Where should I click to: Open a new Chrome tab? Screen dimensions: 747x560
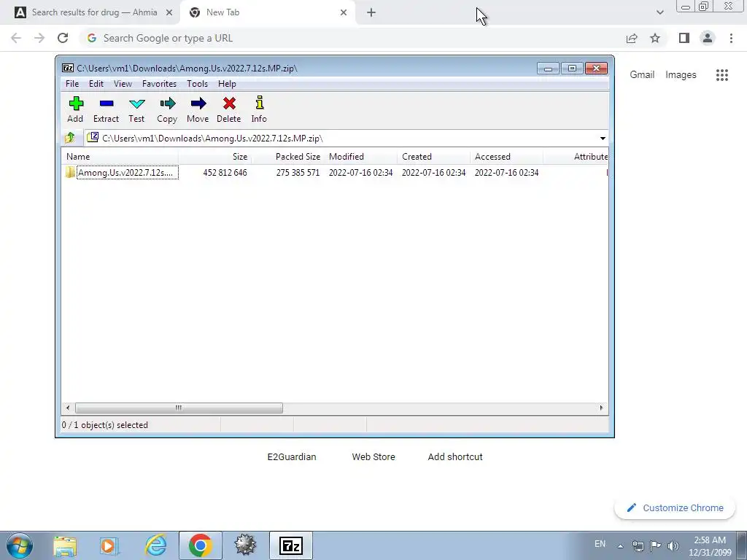[371, 13]
